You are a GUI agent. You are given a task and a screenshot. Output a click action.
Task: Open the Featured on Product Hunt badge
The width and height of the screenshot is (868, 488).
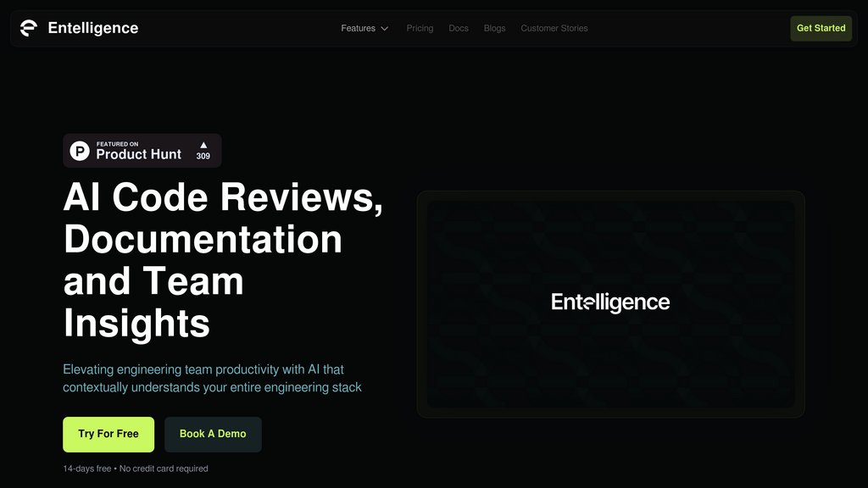point(142,151)
